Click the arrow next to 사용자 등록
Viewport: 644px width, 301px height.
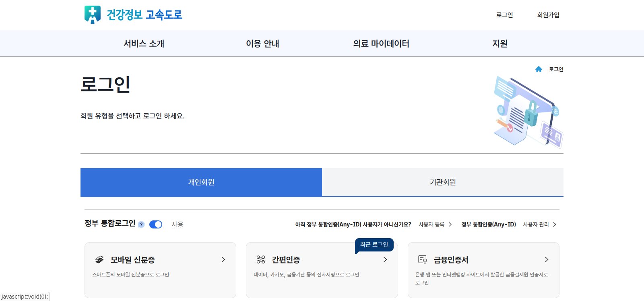tap(450, 224)
